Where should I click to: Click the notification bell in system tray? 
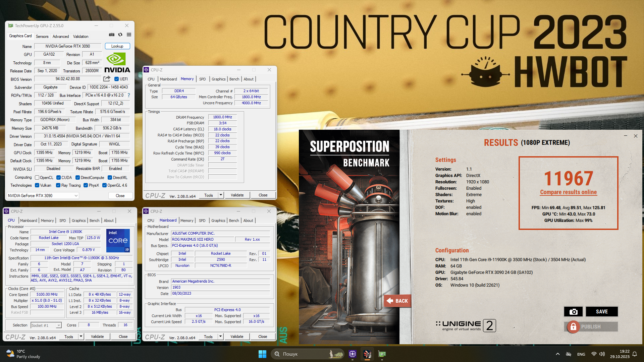(x=635, y=354)
